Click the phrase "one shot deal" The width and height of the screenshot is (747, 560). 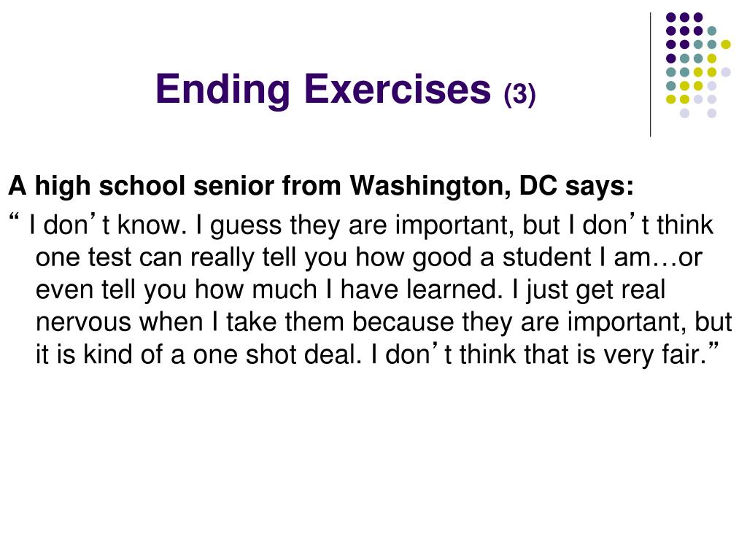pos(277,355)
